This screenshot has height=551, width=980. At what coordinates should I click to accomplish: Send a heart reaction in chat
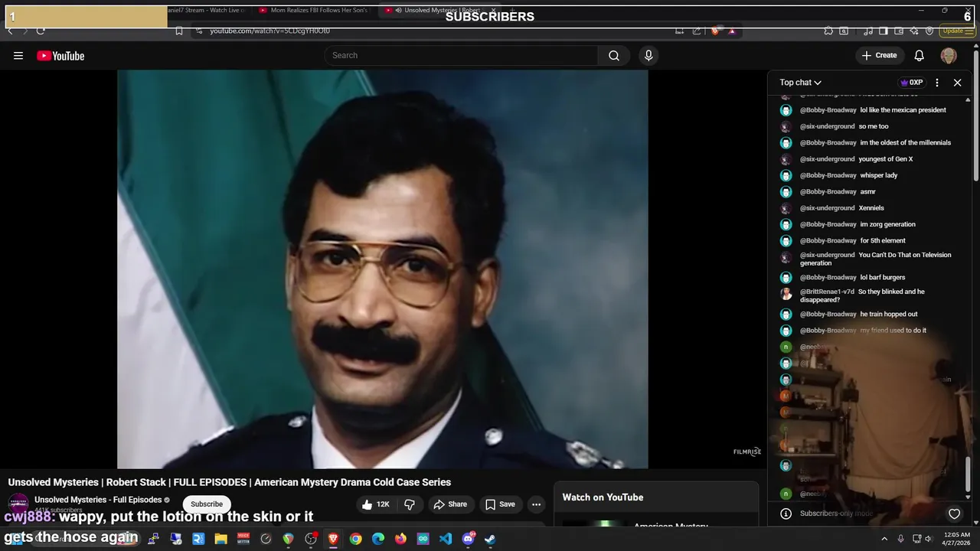pyautogui.click(x=954, y=514)
